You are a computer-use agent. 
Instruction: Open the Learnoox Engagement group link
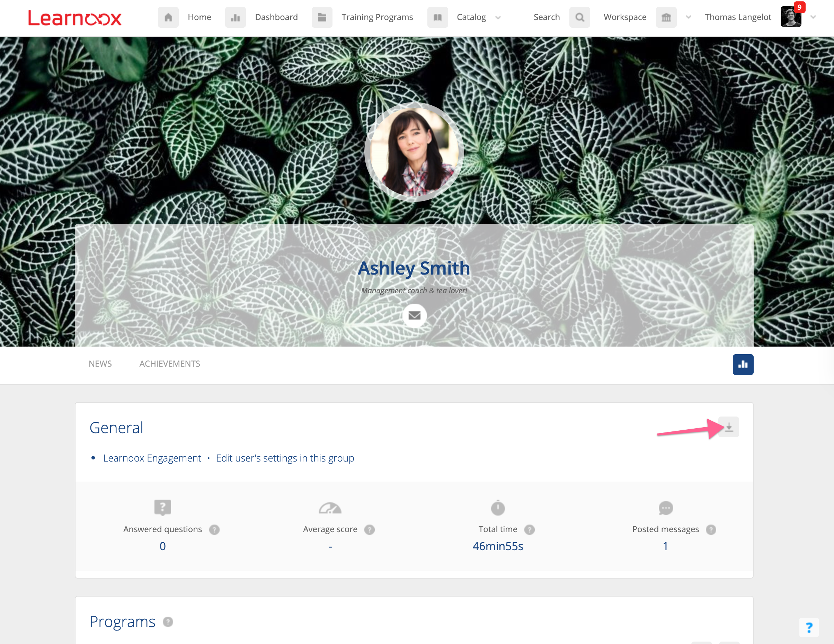click(x=152, y=458)
